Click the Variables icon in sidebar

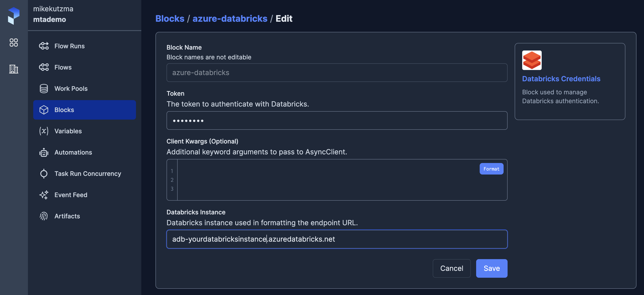(44, 131)
